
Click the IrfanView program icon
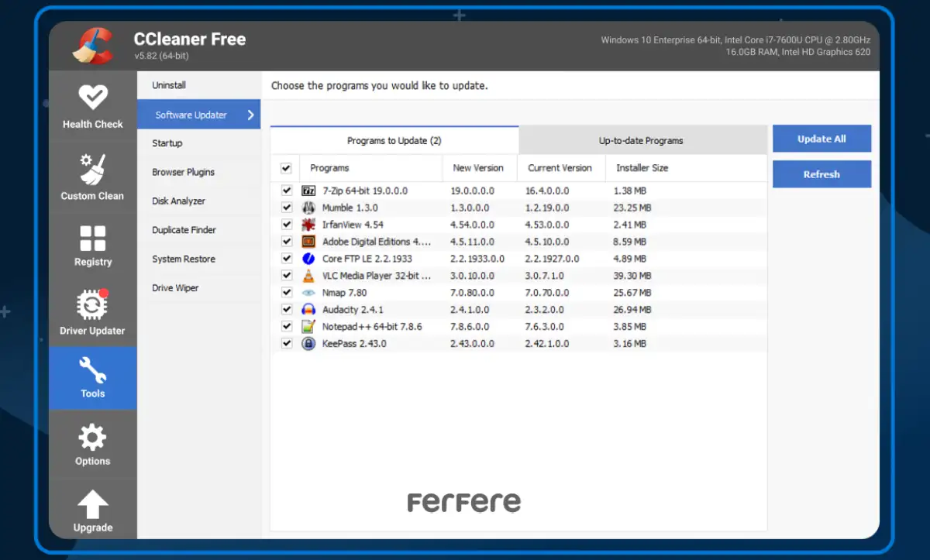pos(308,225)
